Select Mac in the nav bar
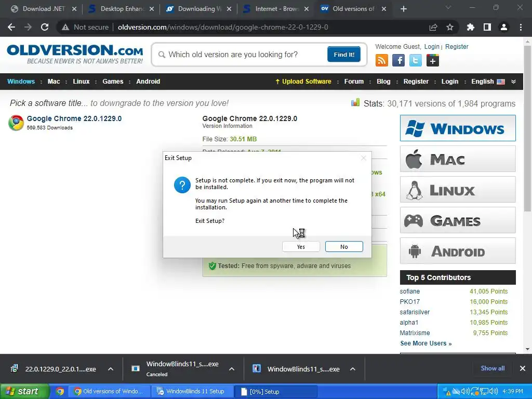Viewport: 532px width, 399px height. (54, 82)
